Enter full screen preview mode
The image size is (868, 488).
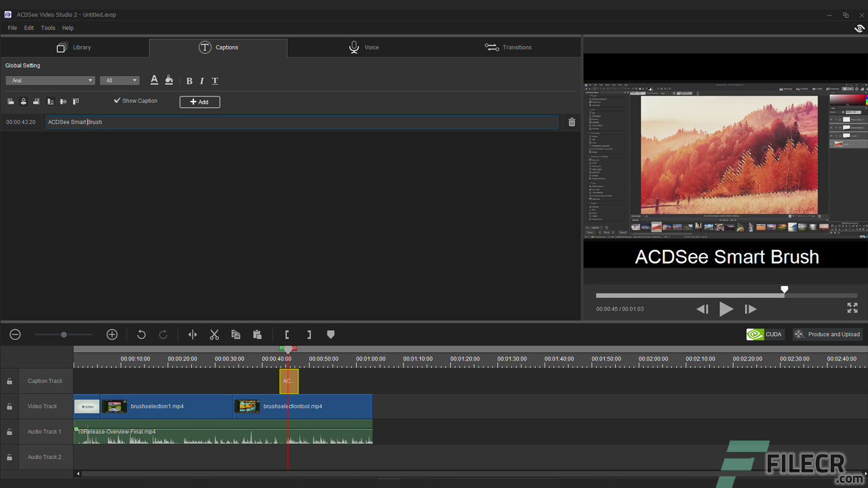[x=852, y=308]
